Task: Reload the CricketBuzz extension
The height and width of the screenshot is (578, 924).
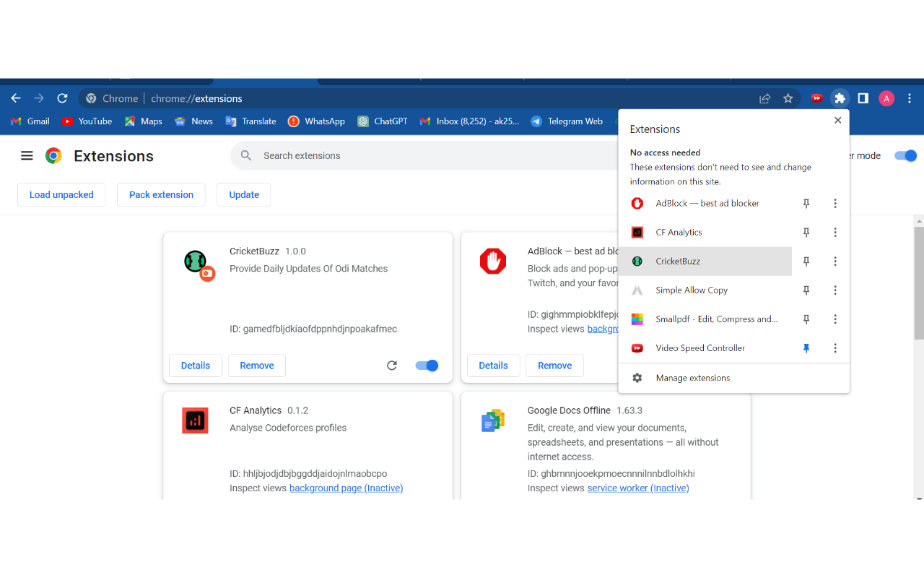Action: tap(392, 366)
